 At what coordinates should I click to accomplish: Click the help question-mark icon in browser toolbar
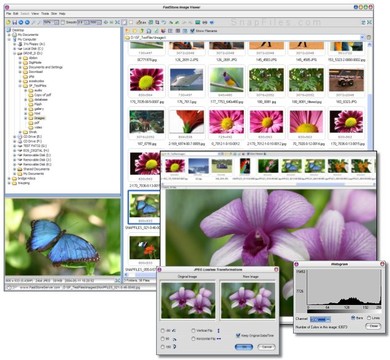[x=142, y=31]
